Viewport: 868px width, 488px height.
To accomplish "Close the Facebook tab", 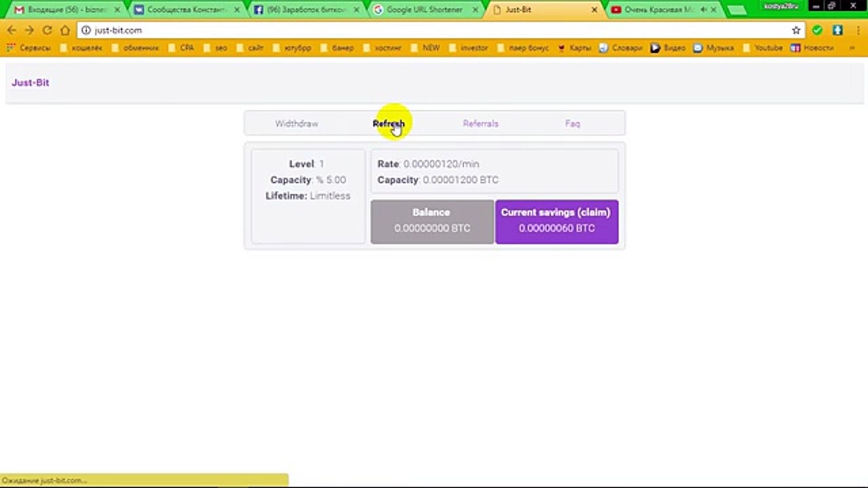I will [356, 9].
